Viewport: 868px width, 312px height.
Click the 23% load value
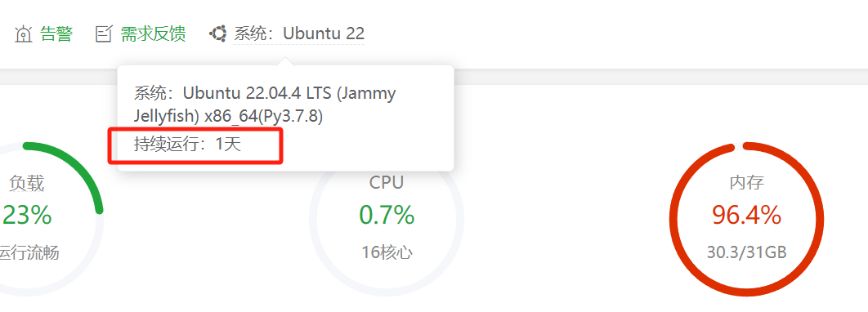(x=27, y=215)
